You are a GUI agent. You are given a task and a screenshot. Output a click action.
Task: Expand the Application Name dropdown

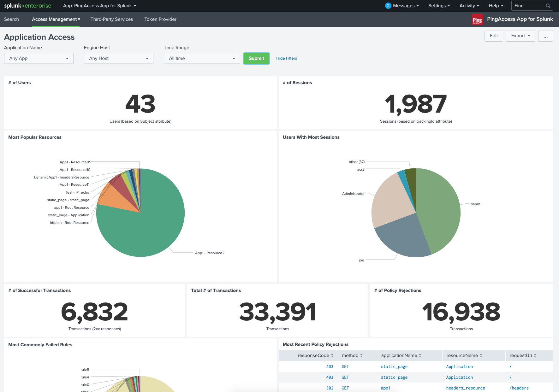pos(39,58)
